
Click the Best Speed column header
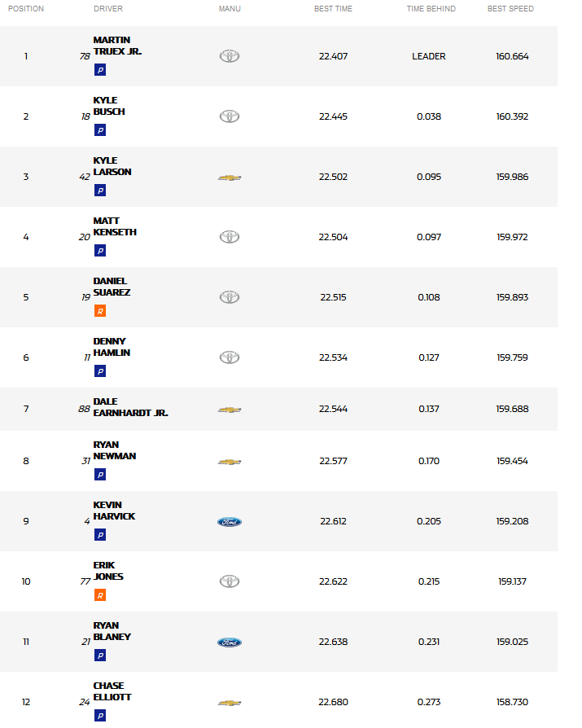pos(510,9)
